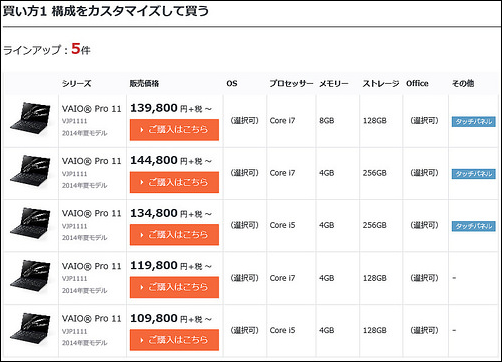Click the buy button for the 109,800 yen model
Image resolution: width=502 pixels, height=362 pixels.
pos(174,340)
